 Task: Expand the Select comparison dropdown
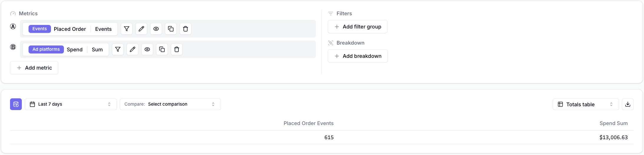[170, 104]
